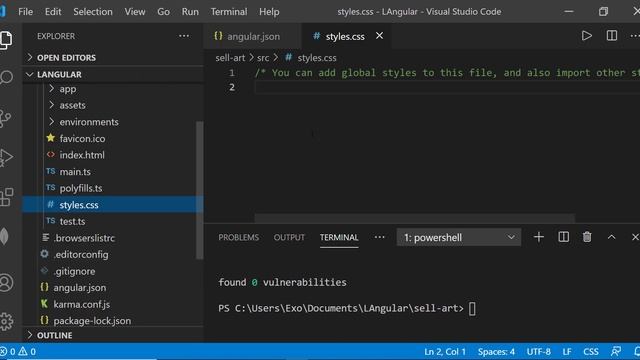640x360 pixels.
Task: Click Explorer more actions ellipsis
Action: point(184,36)
